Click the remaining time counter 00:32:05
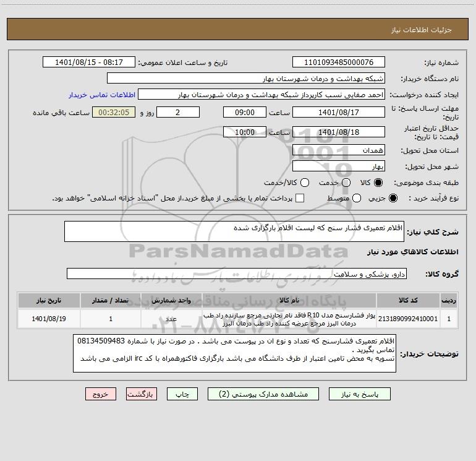This screenshot has width=476, height=461. pyautogui.click(x=114, y=112)
